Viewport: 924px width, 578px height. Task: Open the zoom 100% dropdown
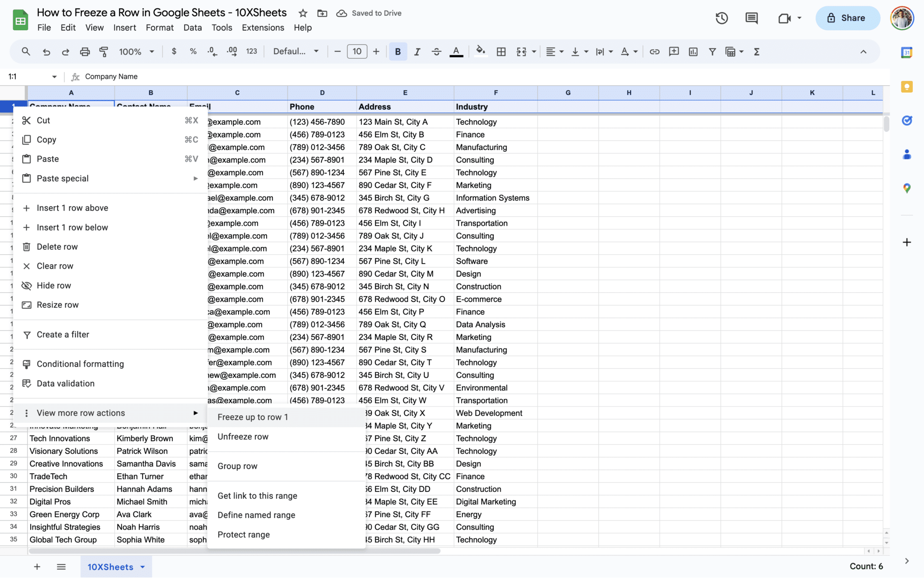point(136,51)
